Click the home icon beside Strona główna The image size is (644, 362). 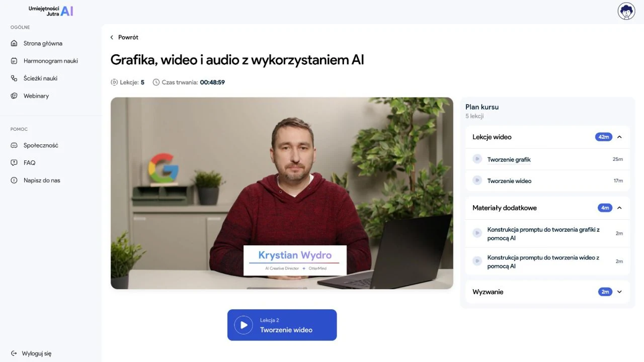pos(14,43)
